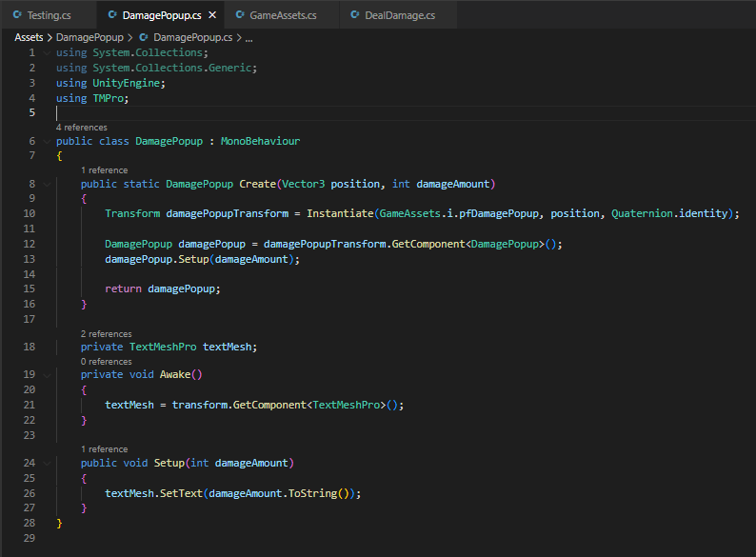756x557 pixels.
Task: Click the MonoBehaviour base class name
Action: [x=260, y=141]
